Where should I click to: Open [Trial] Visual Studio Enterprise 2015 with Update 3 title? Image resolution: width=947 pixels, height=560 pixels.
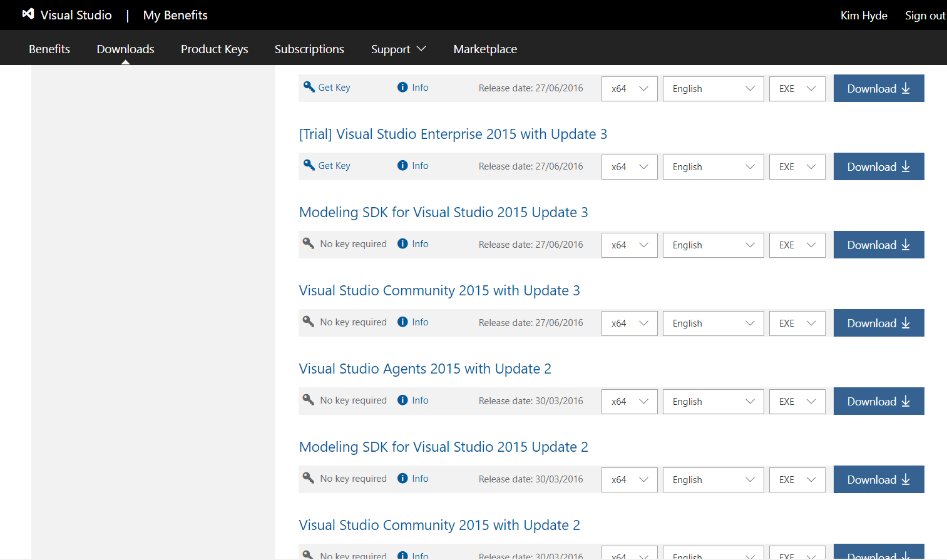click(453, 134)
